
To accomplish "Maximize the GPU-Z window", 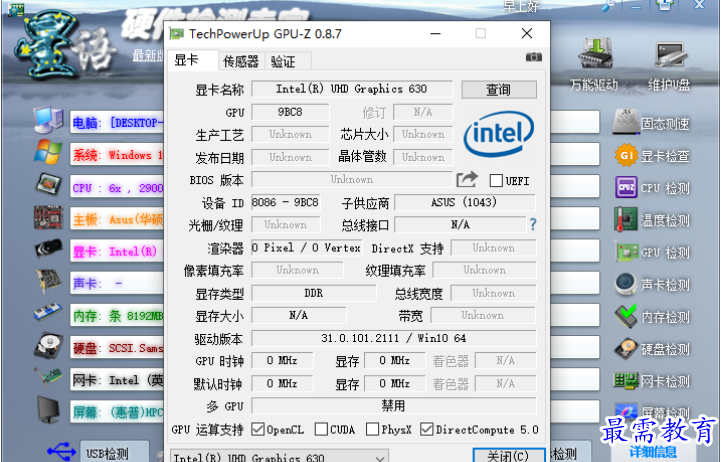I will (x=481, y=34).
